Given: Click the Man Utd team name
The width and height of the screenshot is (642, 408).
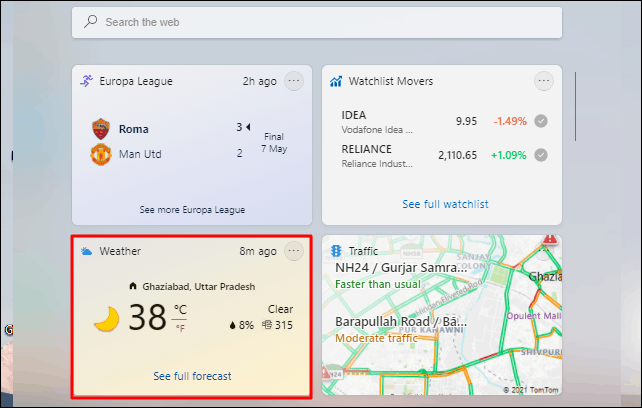Looking at the screenshot, I should coord(140,154).
